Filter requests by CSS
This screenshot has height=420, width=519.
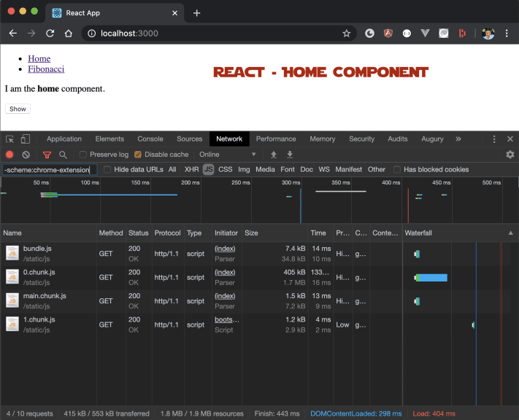point(225,170)
